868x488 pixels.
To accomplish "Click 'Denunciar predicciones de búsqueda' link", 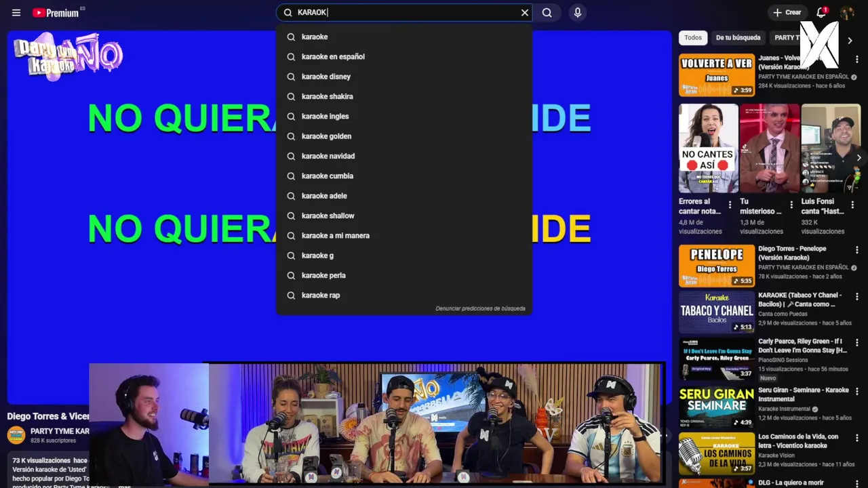I will click(x=480, y=308).
